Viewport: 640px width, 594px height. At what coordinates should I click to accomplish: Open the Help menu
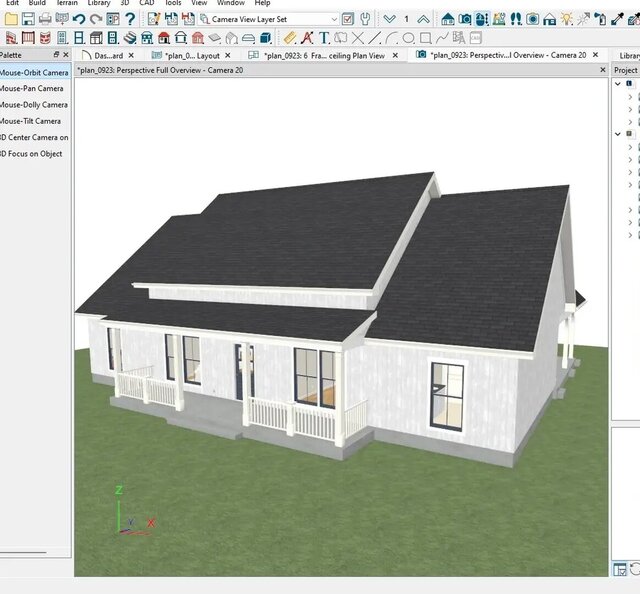(262, 3)
